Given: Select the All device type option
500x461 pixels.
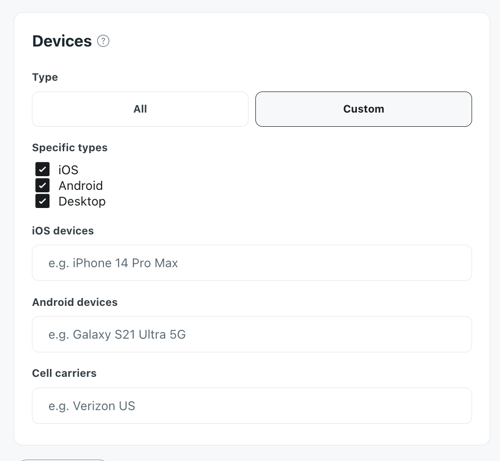Looking at the screenshot, I should (x=140, y=109).
